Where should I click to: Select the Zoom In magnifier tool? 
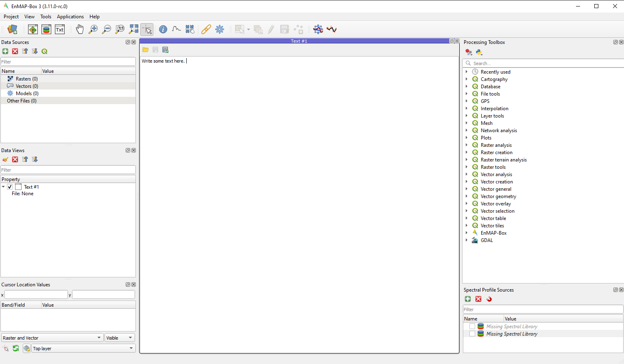[x=93, y=29]
